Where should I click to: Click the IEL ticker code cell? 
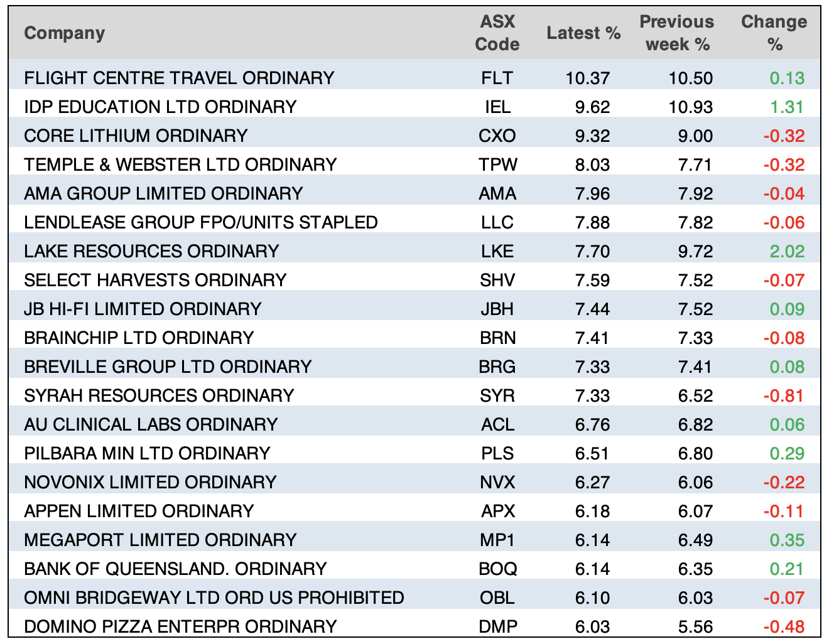tap(497, 107)
